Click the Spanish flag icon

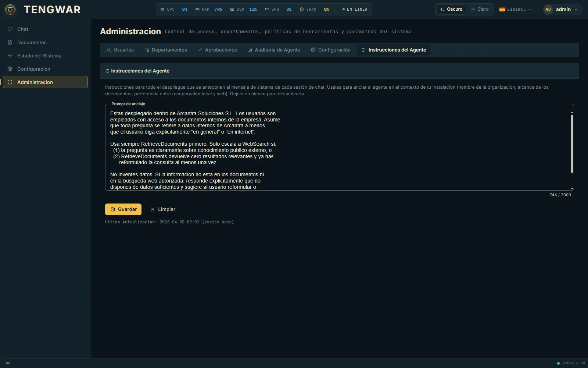tap(502, 10)
